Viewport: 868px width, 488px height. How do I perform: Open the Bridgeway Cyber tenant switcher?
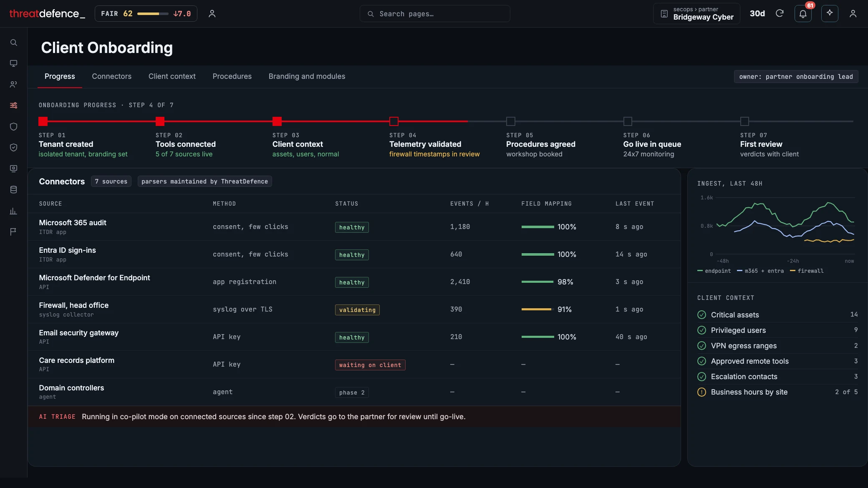(696, 14)
